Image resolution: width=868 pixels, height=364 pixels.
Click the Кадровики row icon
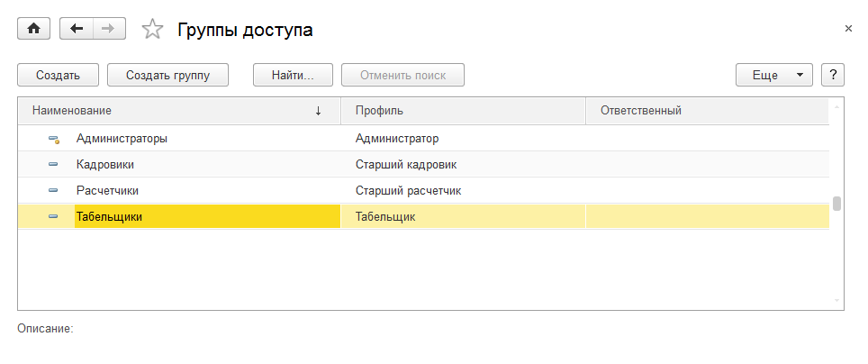click(53, 165)
